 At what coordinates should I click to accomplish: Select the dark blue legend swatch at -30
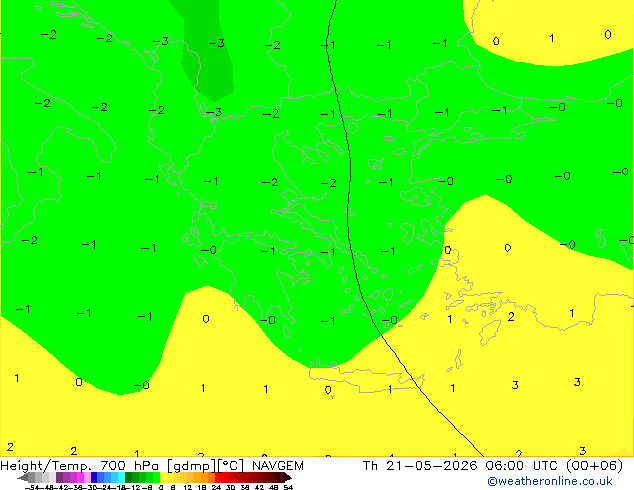point(94,477)
